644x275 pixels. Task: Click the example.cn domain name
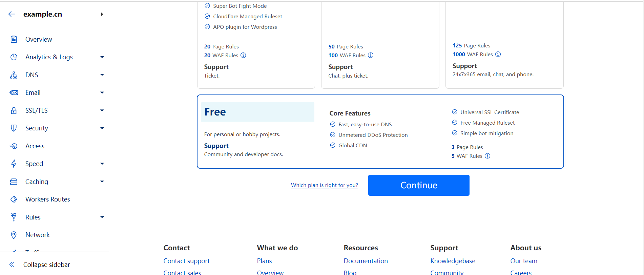pyautogui.click(x=43, y=14)
